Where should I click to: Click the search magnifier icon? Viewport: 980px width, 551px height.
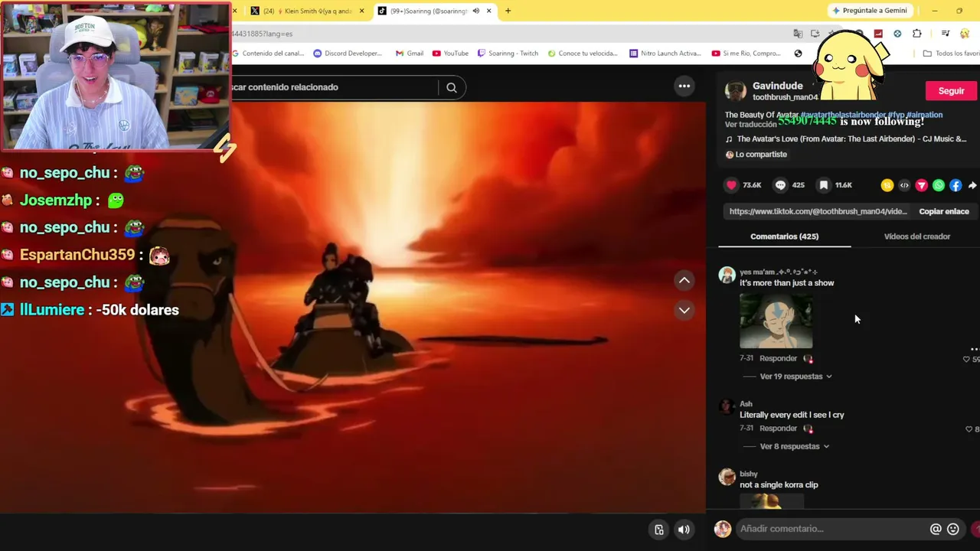[452, 87]
